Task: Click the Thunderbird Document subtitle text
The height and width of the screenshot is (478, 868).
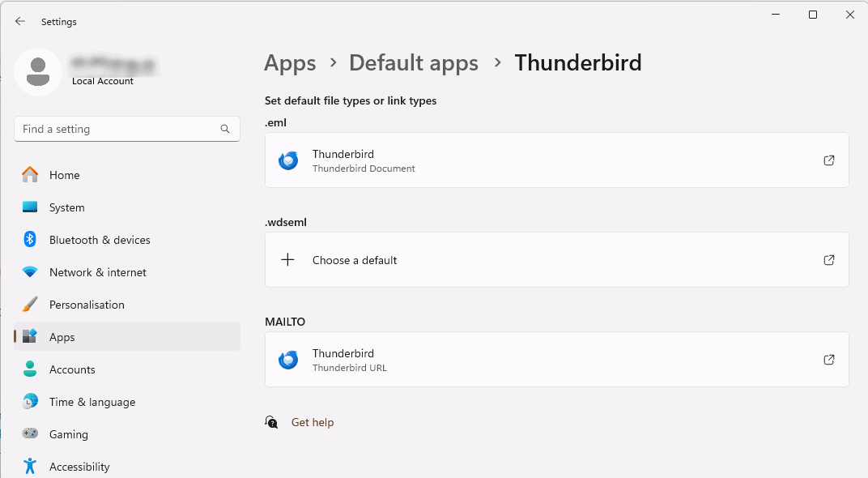Action: [364, 169]
